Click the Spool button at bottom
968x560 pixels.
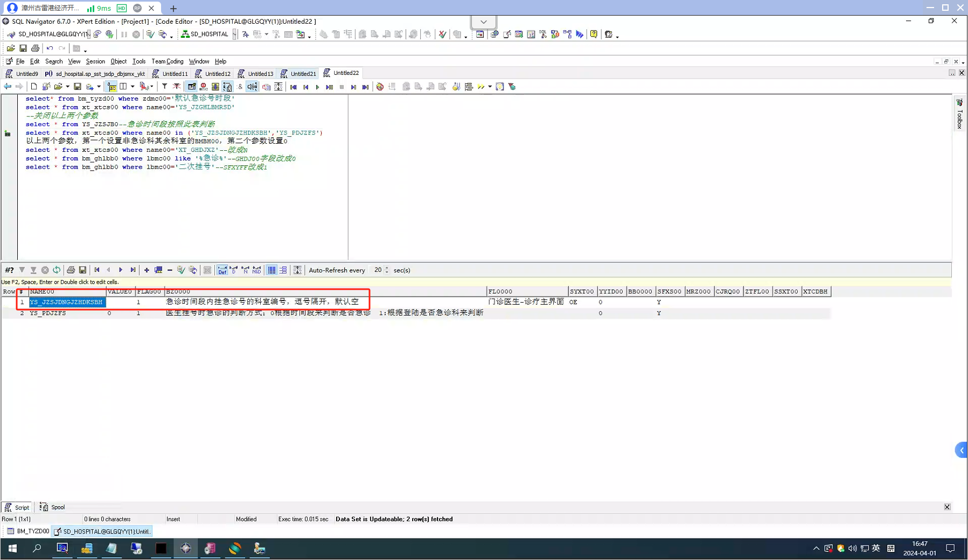(x=53, y=507)
